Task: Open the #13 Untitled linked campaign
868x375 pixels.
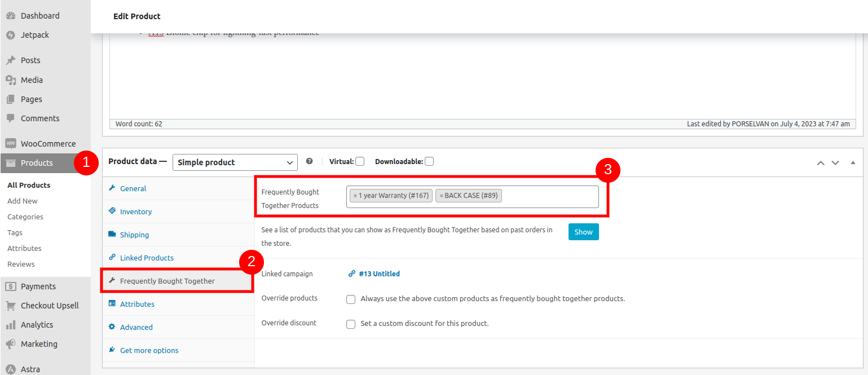Action: (x=379, y=274)
